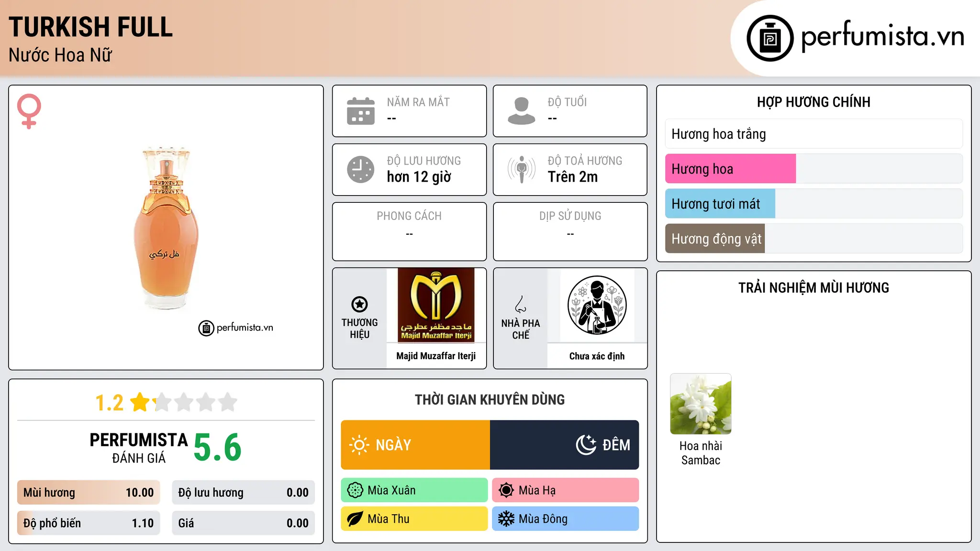
Task: Click the Chưa xác định perfumer label
Action: click(597, 356)
